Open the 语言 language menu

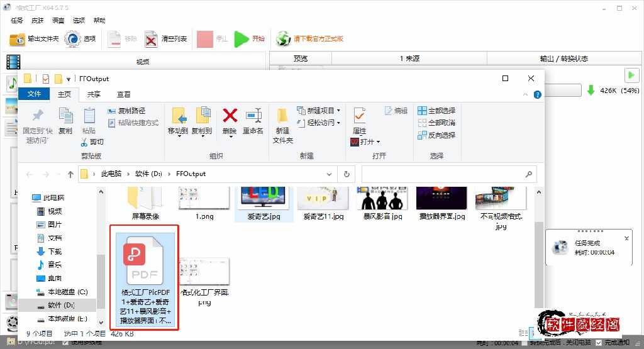(x=58, y=20)
